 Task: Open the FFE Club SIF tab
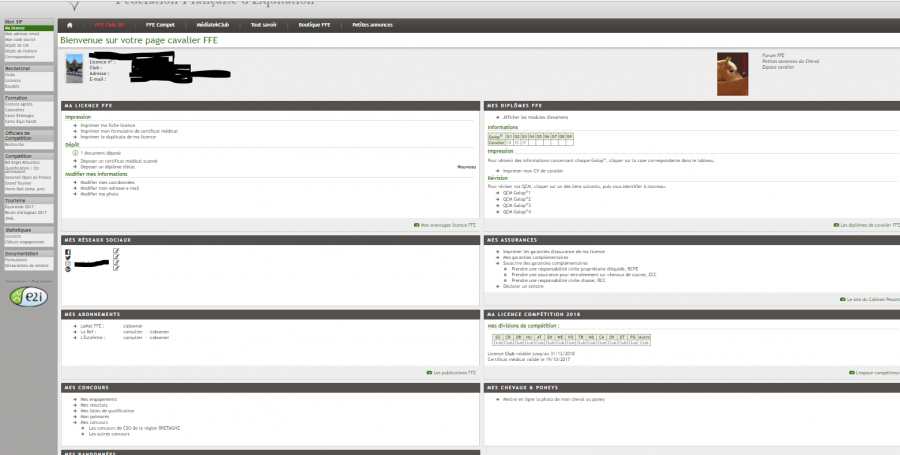(x=109, y=25)
